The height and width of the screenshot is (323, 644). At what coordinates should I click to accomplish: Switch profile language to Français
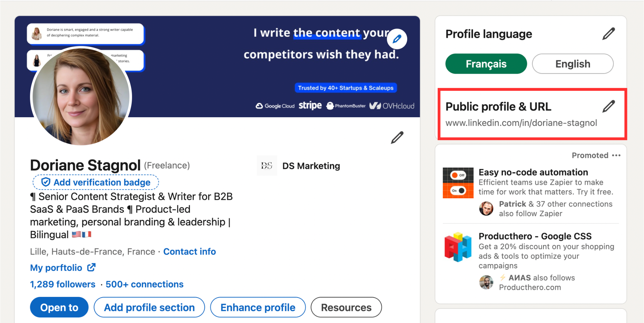tap(486, 64)
